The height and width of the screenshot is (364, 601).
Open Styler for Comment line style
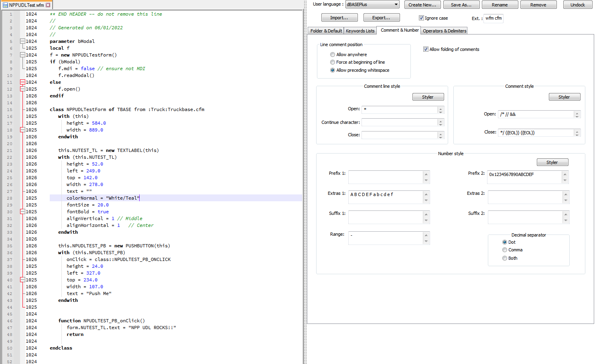click(428, 97)
